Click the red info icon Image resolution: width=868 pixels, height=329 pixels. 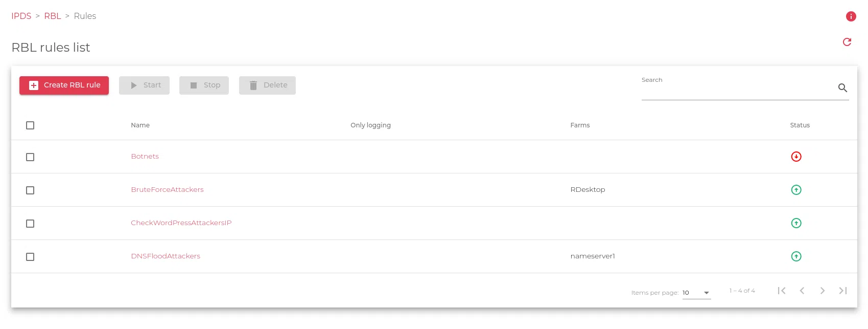(x=851, y=16)
